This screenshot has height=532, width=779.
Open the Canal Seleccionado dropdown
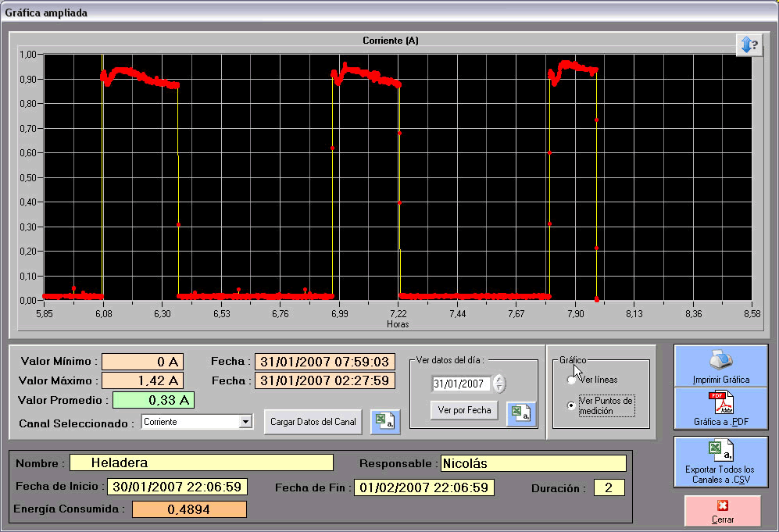point(245,422)
